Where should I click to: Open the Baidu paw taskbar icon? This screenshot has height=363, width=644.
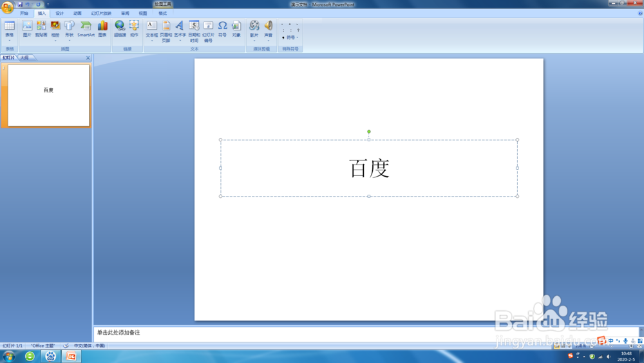[50, 356]
